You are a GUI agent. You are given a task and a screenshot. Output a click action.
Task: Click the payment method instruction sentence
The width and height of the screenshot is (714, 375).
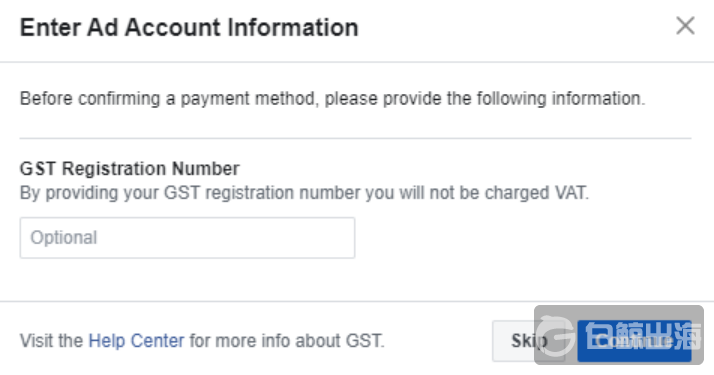[332, 99]
